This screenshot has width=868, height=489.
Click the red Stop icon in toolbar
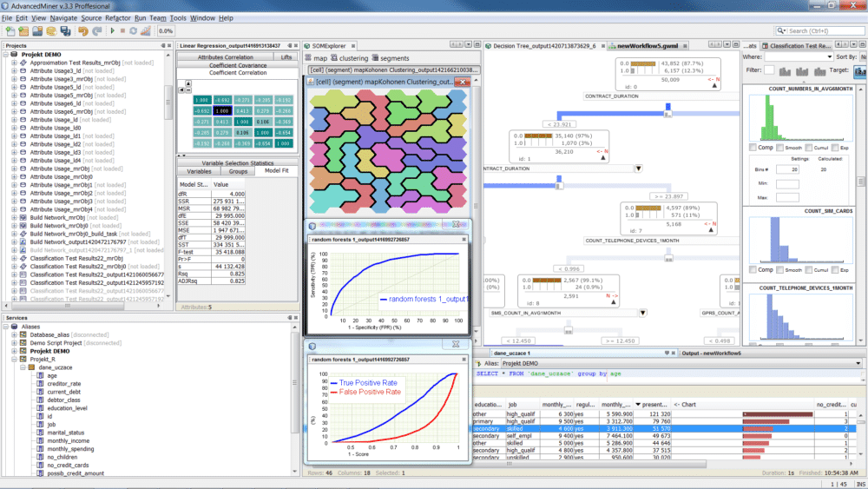[x=122, y=31]
